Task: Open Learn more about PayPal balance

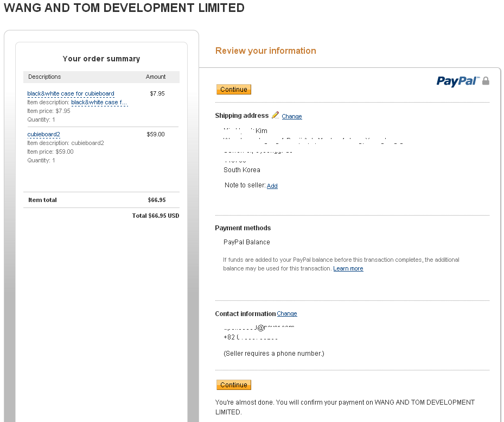Action: 348,268
